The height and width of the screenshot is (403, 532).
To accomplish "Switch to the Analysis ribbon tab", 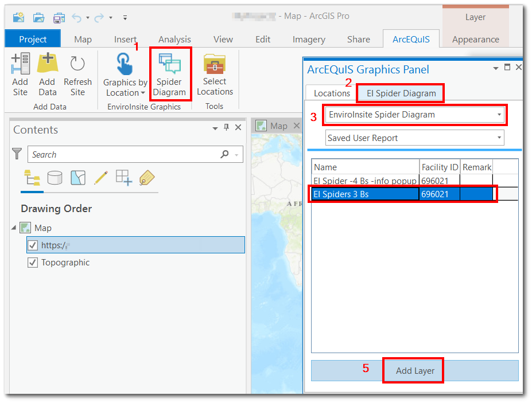I will 174,40.
